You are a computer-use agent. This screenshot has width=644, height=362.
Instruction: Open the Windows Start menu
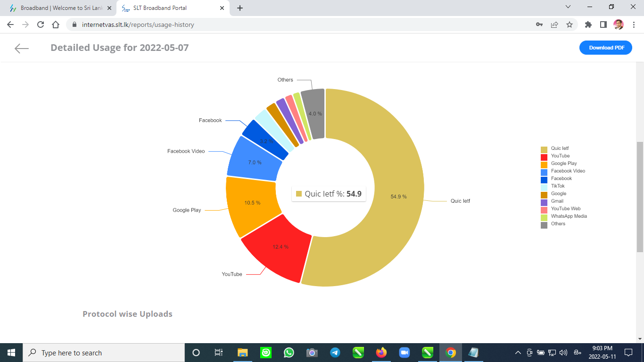[11, 353]
